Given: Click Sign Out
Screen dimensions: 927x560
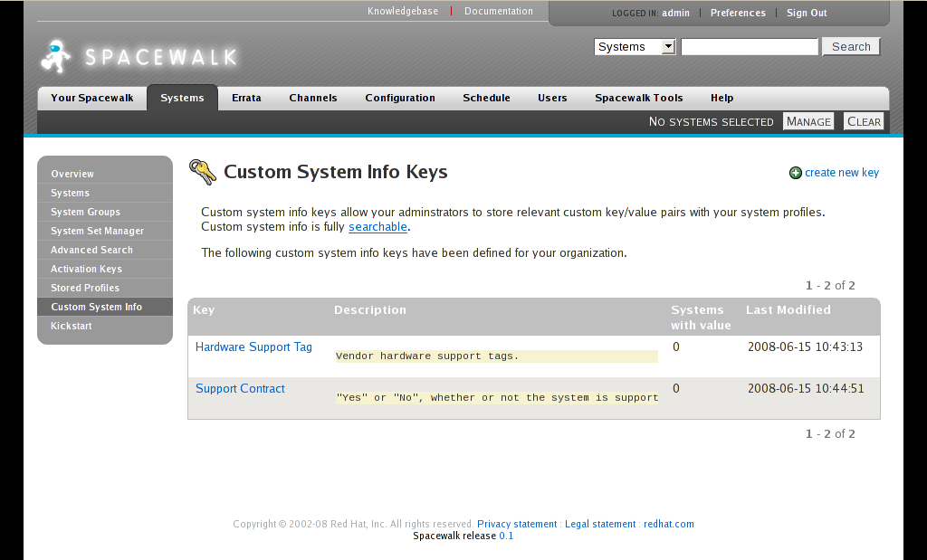Looking at the screenshot, I should [x=807, y=13].
